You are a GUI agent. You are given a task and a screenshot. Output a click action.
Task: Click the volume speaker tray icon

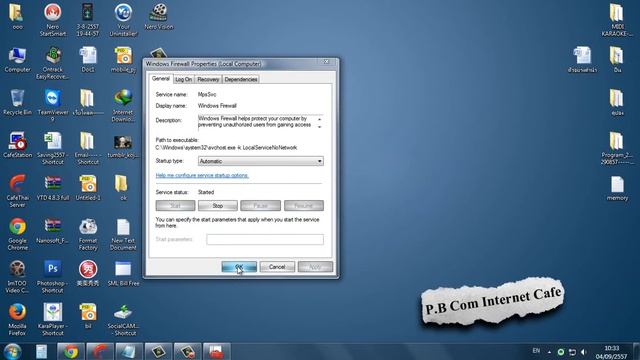[584, 352]
